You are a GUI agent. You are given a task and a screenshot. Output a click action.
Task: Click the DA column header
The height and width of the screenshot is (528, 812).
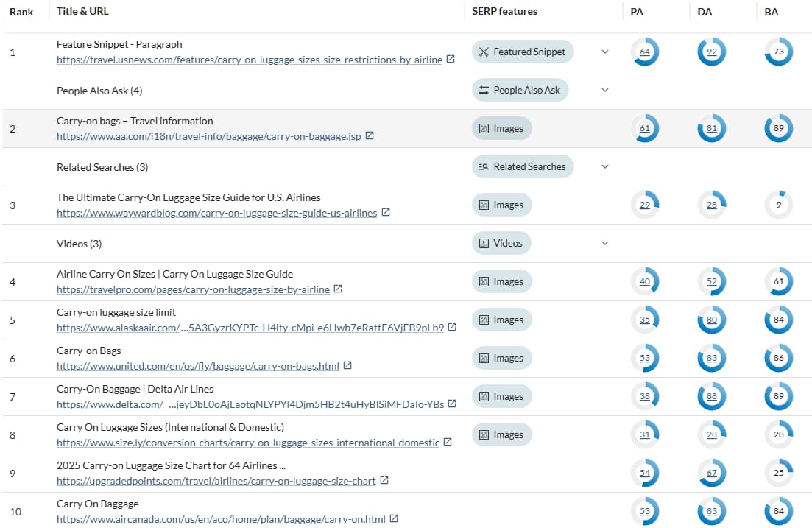(x=707, y=11)
